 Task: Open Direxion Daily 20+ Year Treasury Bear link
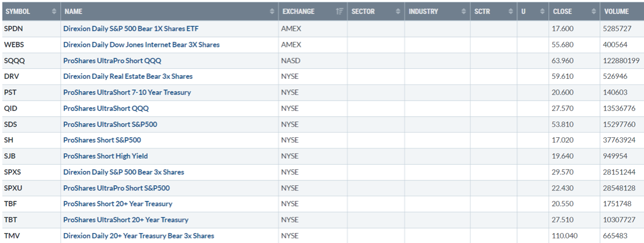pos(139,236)
